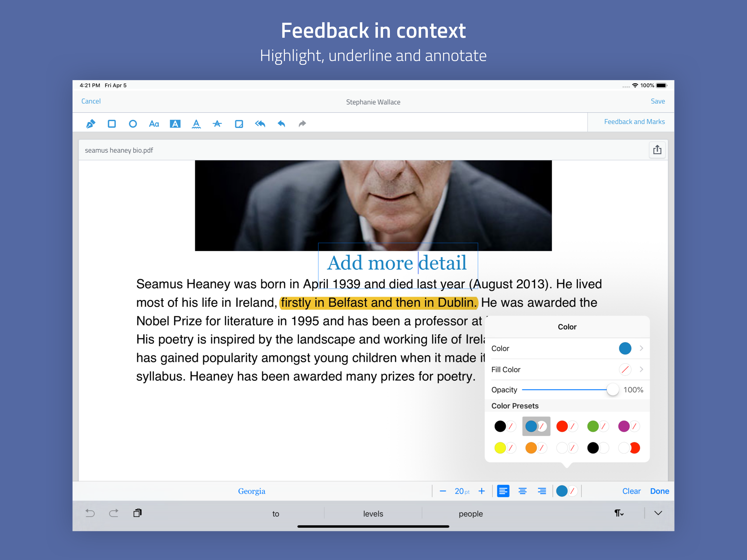Choose keyboard suggestion "people"
This screenshot has width=747, height=560.
point(470,514)
